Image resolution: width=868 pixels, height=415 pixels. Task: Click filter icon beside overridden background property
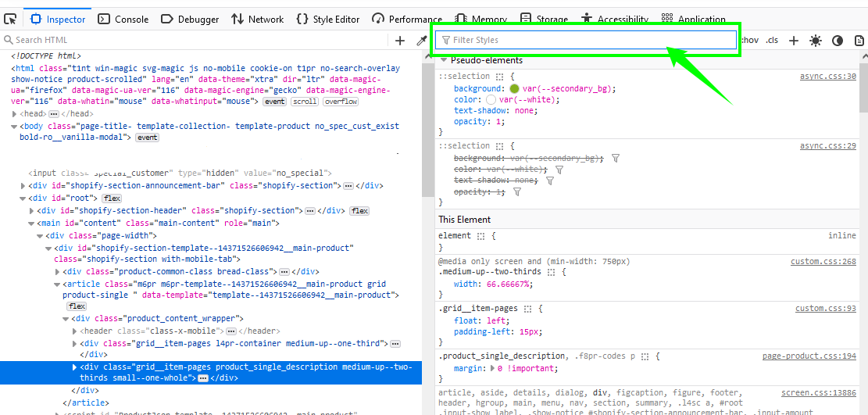(x=616, y=158)
